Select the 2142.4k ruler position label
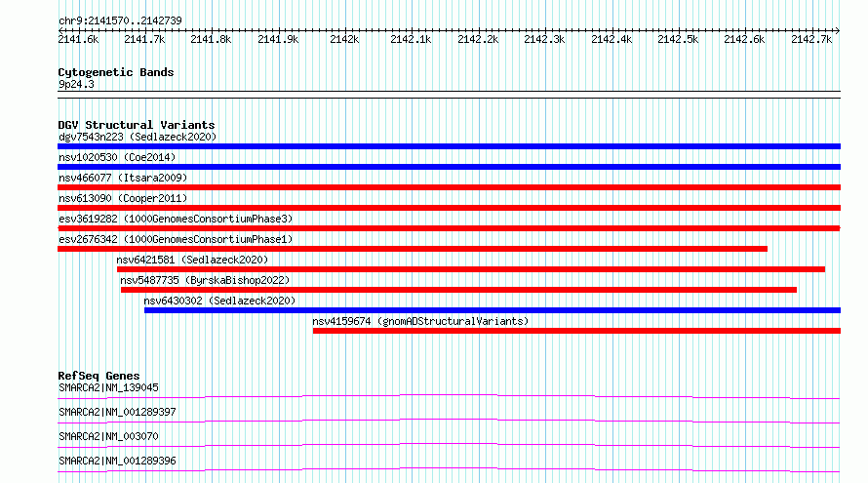Screen dimensions: 868x483 click(x=612, y=39)
